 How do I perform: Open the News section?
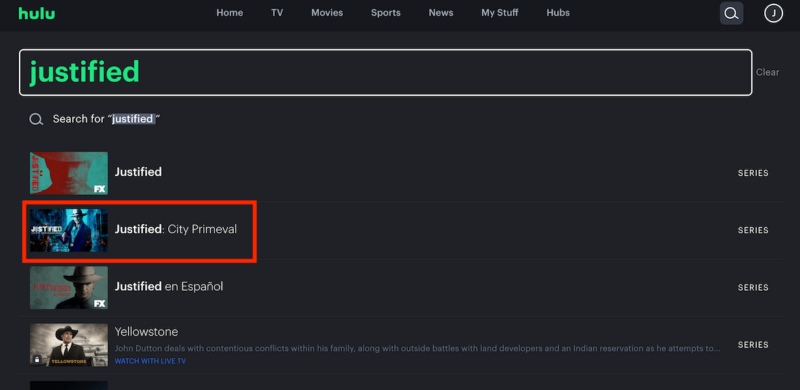point(441,13)
